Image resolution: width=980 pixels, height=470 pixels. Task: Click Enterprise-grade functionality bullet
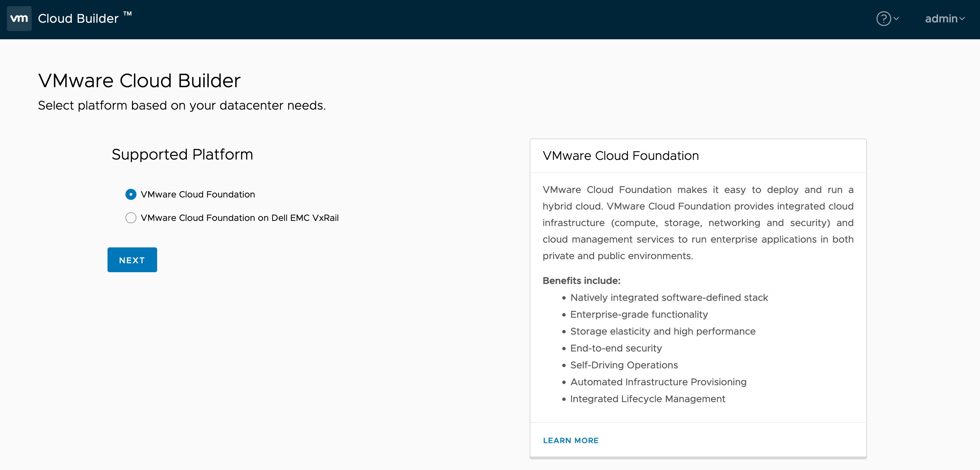639,314
